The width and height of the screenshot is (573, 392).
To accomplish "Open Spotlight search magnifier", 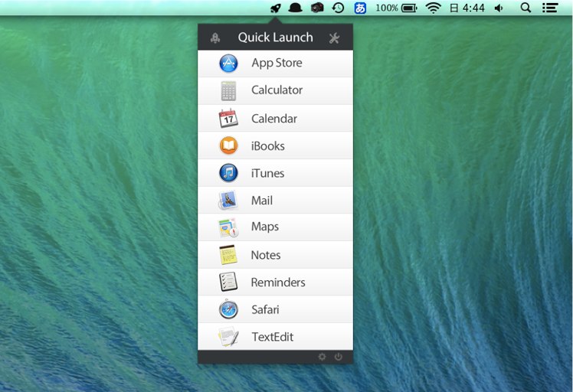I will 526,8.
